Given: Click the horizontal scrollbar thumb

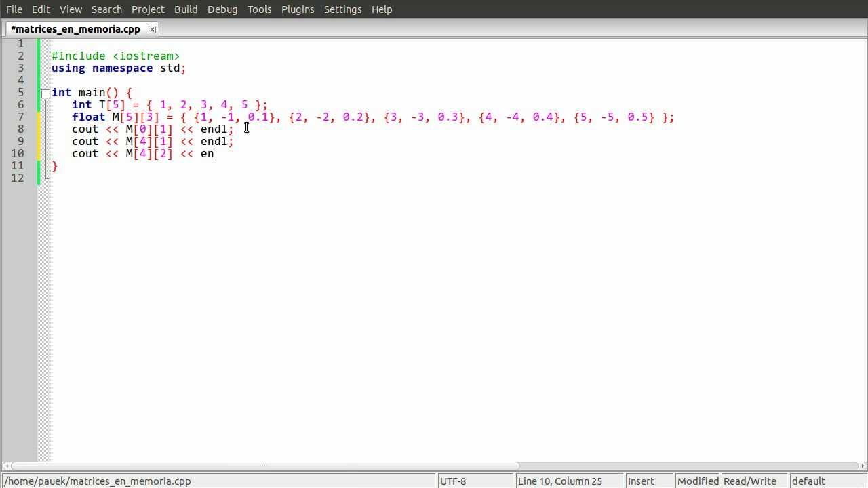Looking at the screenshot, I should [264, 466].
